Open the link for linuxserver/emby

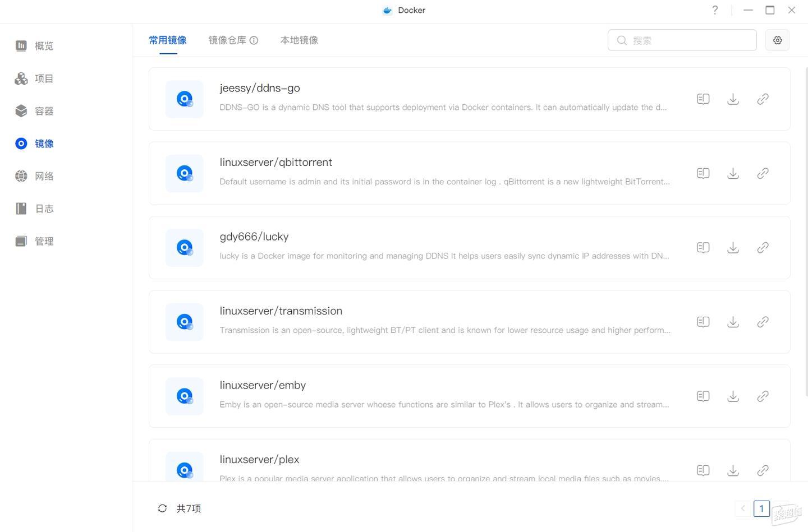click(763, 396)
